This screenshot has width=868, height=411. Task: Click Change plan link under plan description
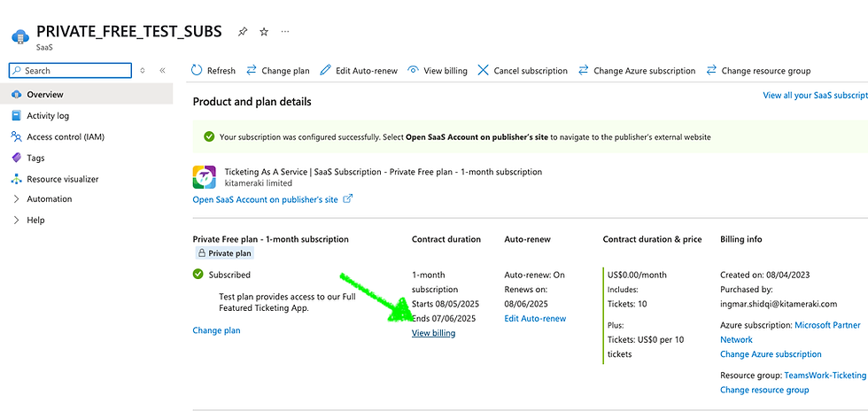click(x=216, y=330)
